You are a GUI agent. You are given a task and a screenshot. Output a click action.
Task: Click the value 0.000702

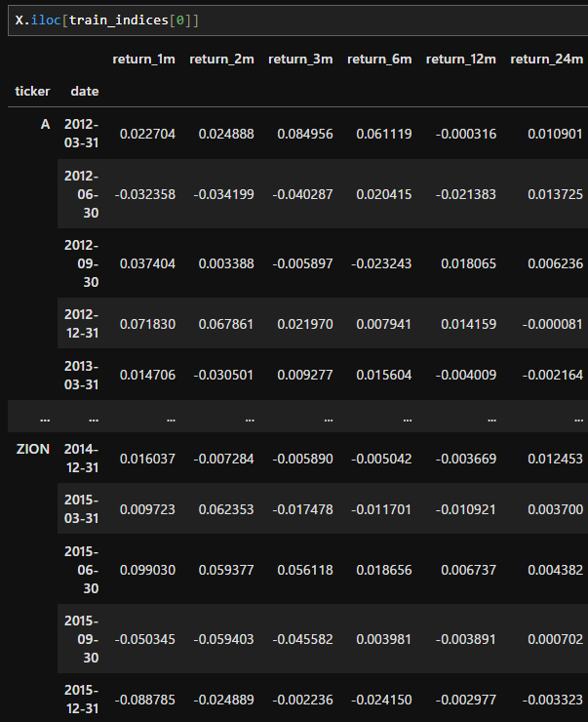click(555, 640)
